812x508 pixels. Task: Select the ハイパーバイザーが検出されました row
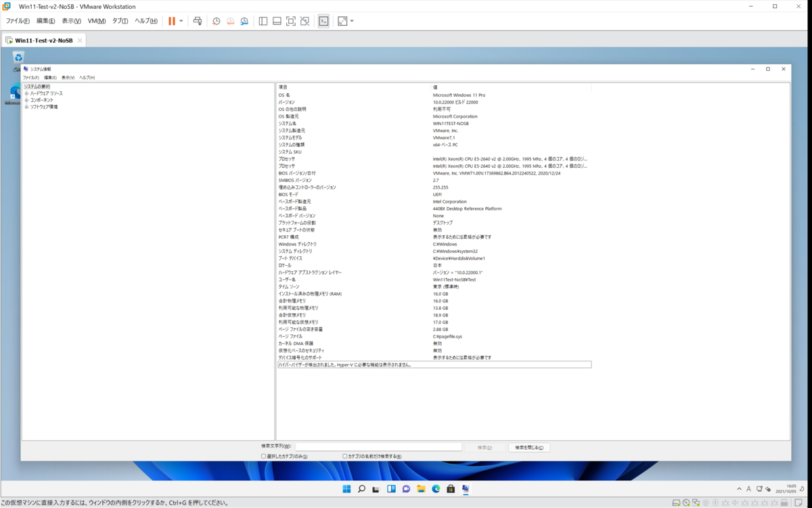point(434,365)
